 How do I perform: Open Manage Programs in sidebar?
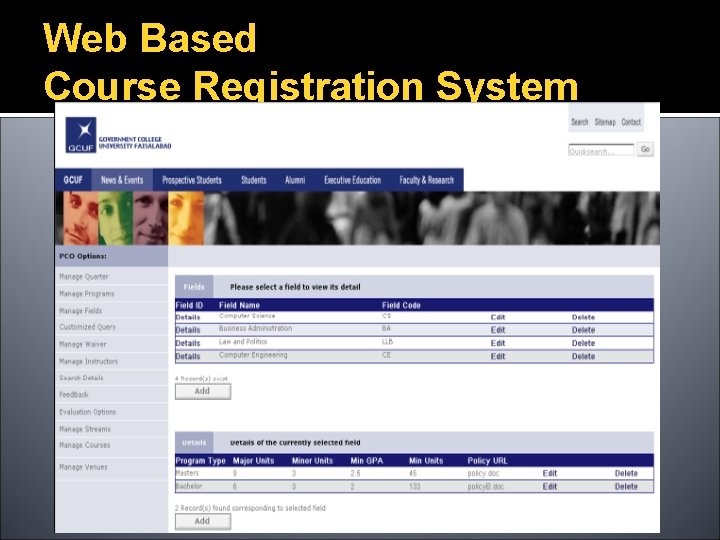pyautogui.click(x=87, y=294)
